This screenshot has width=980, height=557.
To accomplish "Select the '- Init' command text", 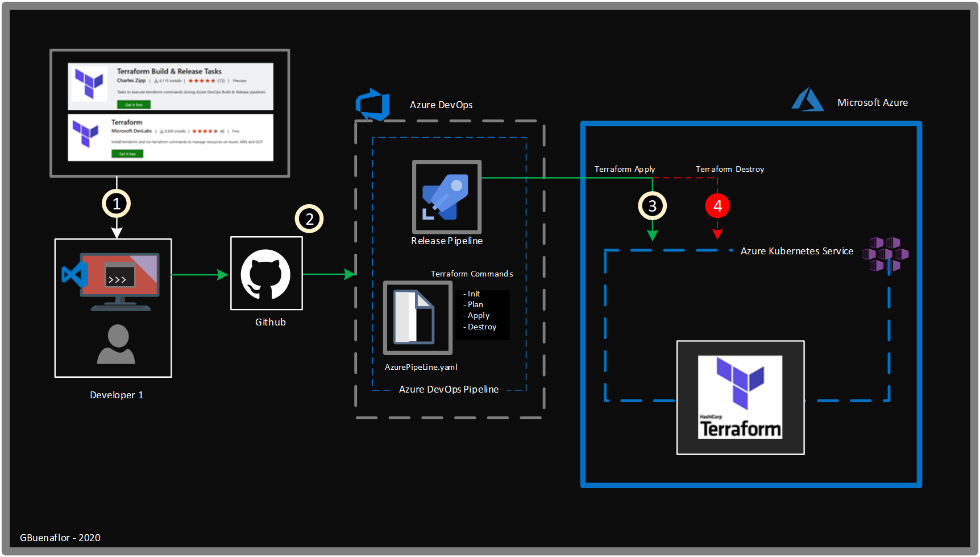I will click(x=471, y=294).
